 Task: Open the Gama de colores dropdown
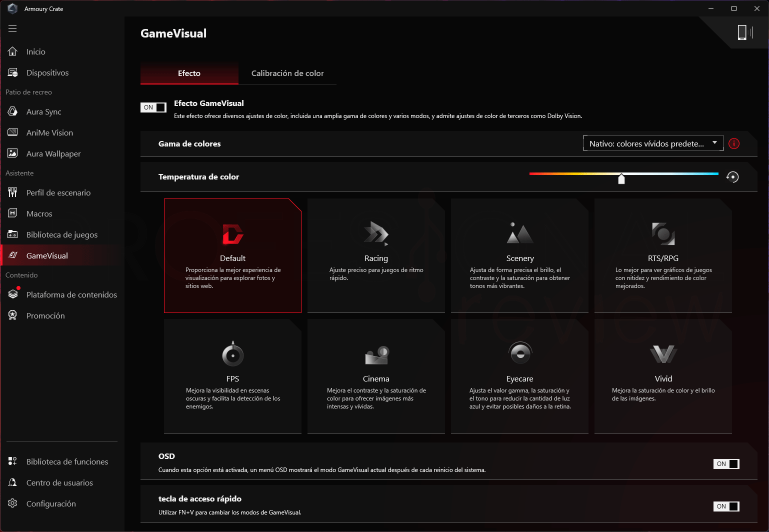(x=653, y=143)
